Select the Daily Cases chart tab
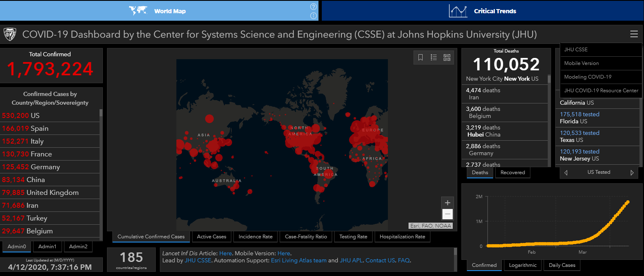644x276 pixels. click(x=562, y=265)
